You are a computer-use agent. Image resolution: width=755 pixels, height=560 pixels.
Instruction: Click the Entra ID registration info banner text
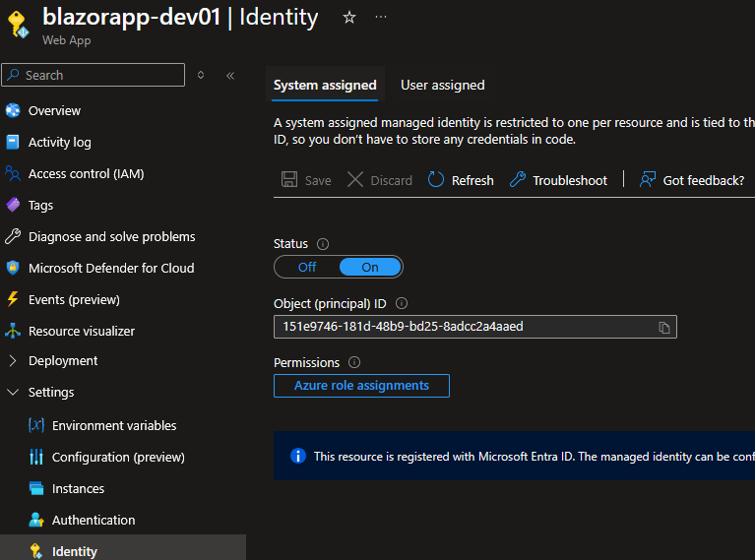(534, 456)
